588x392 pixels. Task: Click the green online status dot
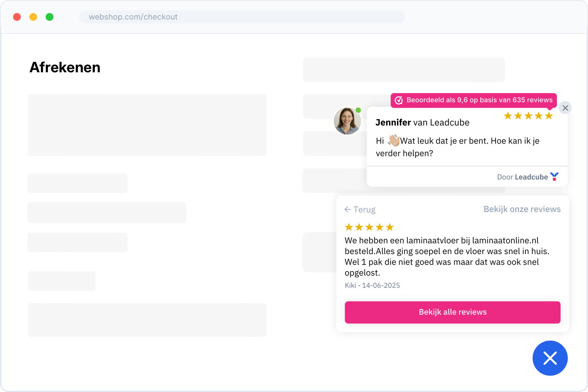click(x=358, y=110)
